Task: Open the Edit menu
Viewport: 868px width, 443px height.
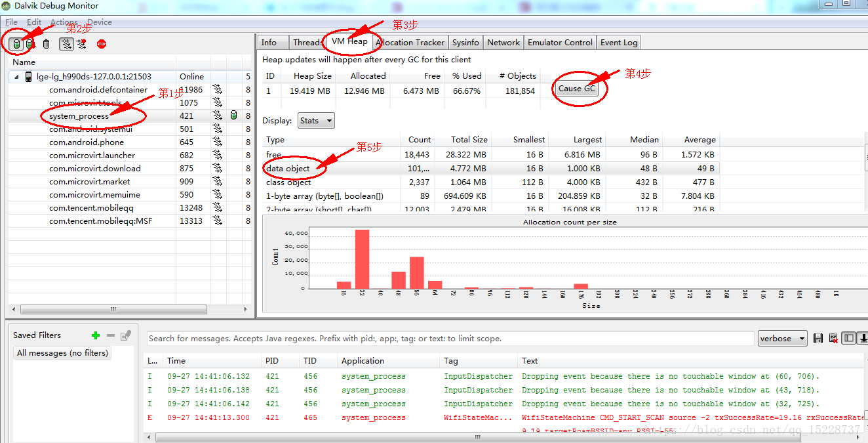Action: (34, 22)
